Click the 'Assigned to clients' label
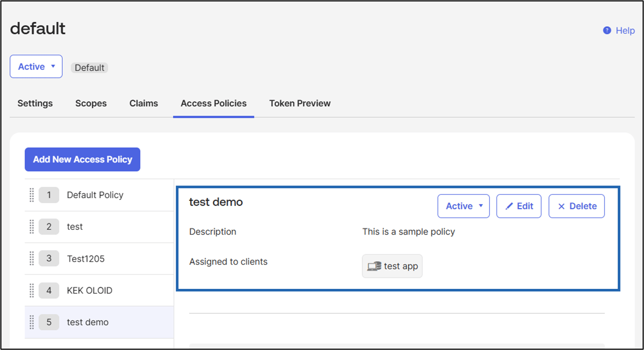 228,262
